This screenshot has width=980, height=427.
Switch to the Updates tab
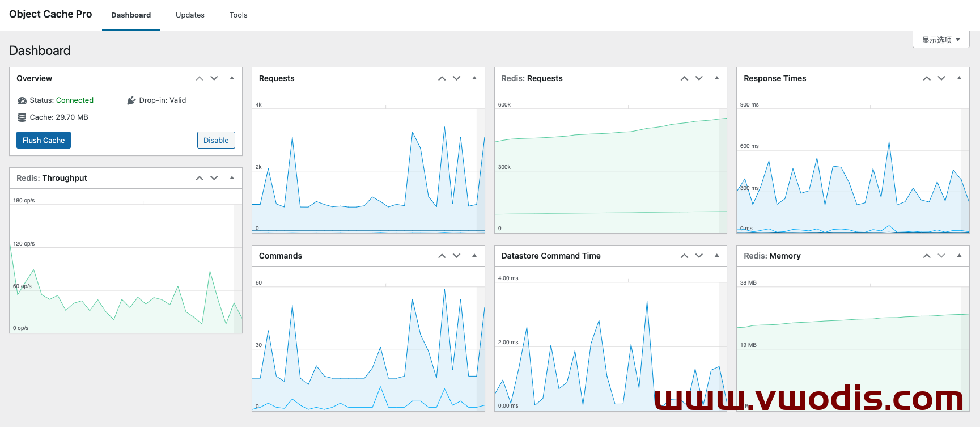190,15
